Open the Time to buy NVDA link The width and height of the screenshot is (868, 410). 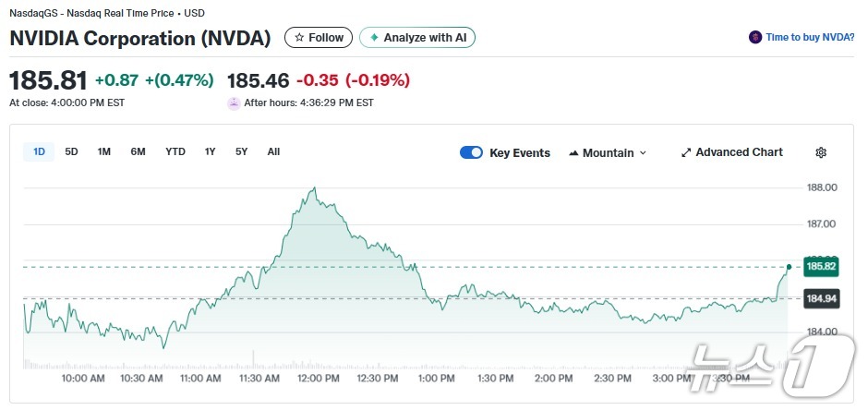tap(809, 37)
